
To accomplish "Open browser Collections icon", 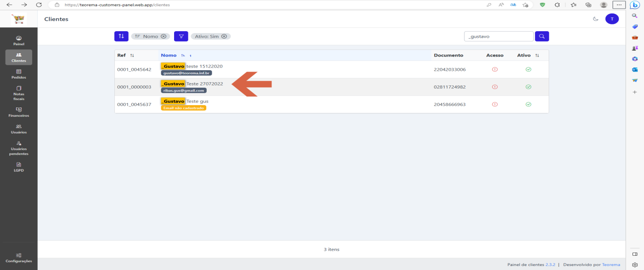I will click(588, 5).
